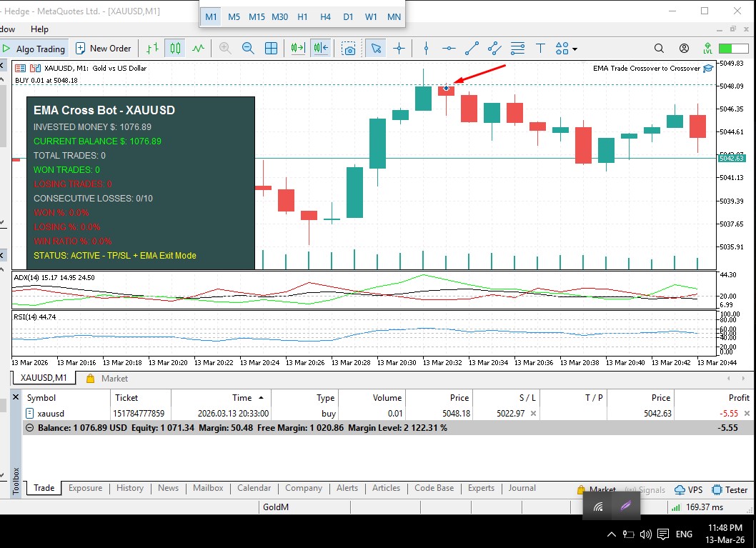This screenshot has width=756, height=548.
Task: Open the search tool
Action: click(x=659, y=49)
